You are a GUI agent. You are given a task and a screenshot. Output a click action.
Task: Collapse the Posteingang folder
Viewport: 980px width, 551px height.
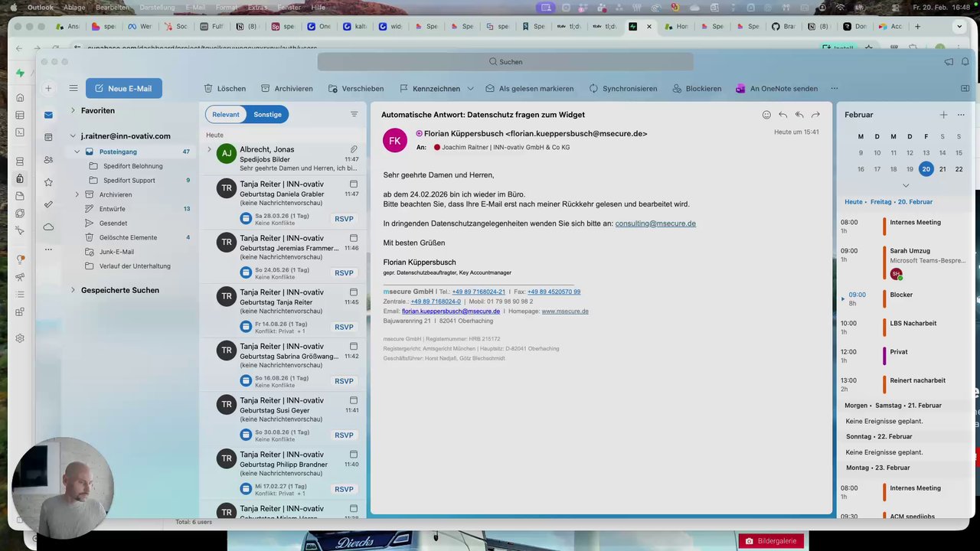[x=77, y=152]
